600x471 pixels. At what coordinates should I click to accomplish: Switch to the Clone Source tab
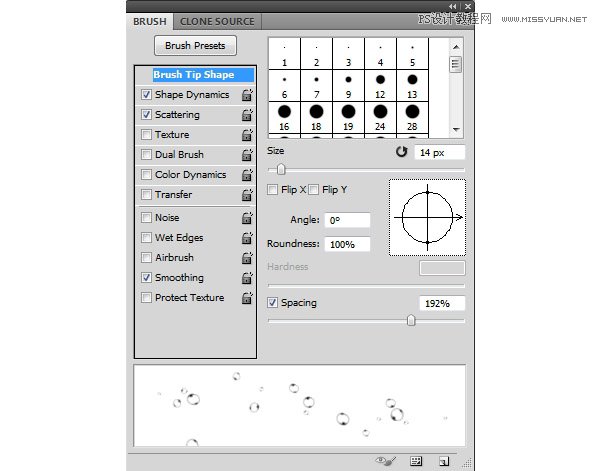click(217, 21)
